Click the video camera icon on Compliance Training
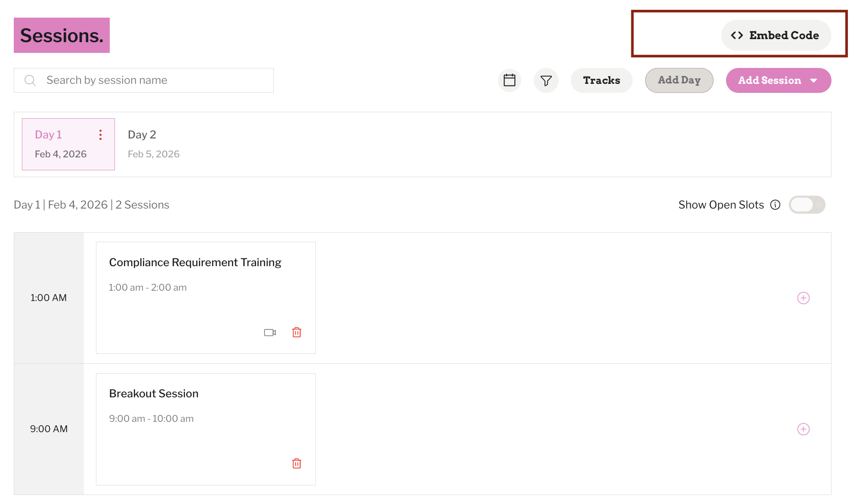The image size is (853, 504). (x=270, y=332)
